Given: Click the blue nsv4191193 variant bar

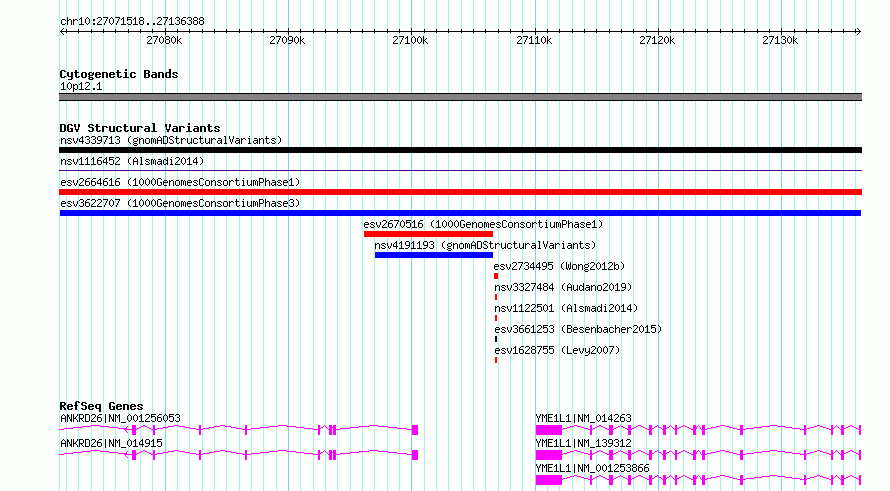Looking at the screenshot, I should (434, 255).
